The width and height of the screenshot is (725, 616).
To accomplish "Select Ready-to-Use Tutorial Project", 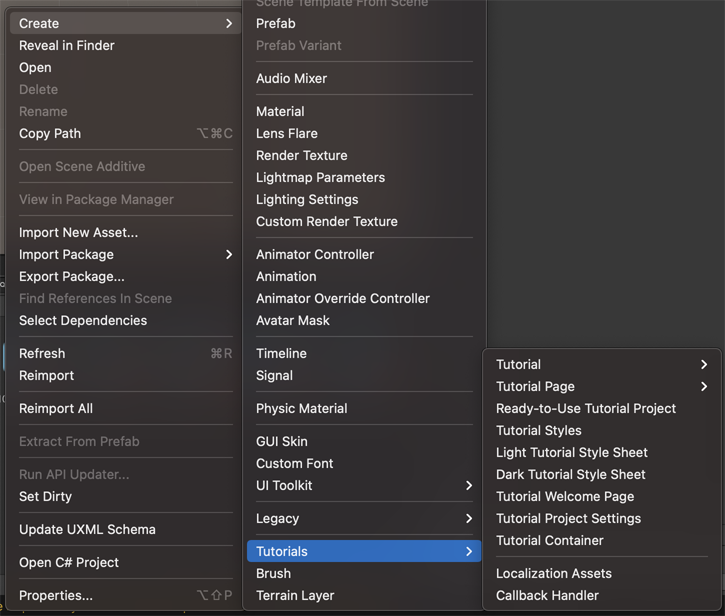I will point(585,409).
